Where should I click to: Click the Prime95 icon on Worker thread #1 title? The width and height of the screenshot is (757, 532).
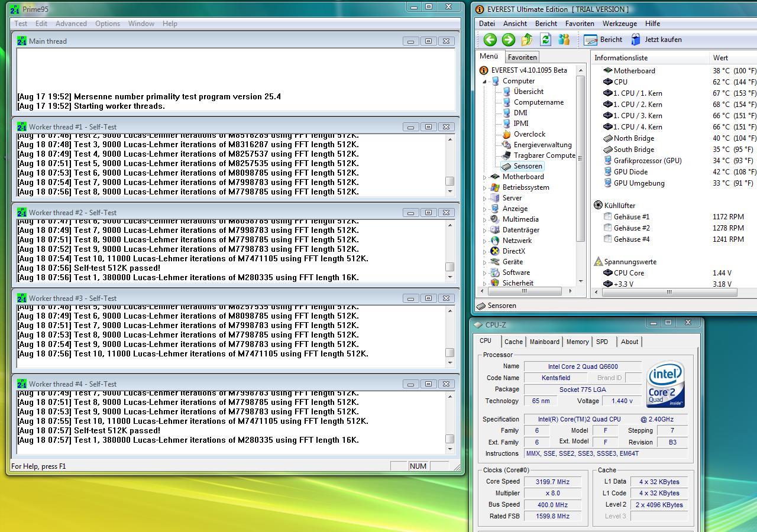click(22, 126)
